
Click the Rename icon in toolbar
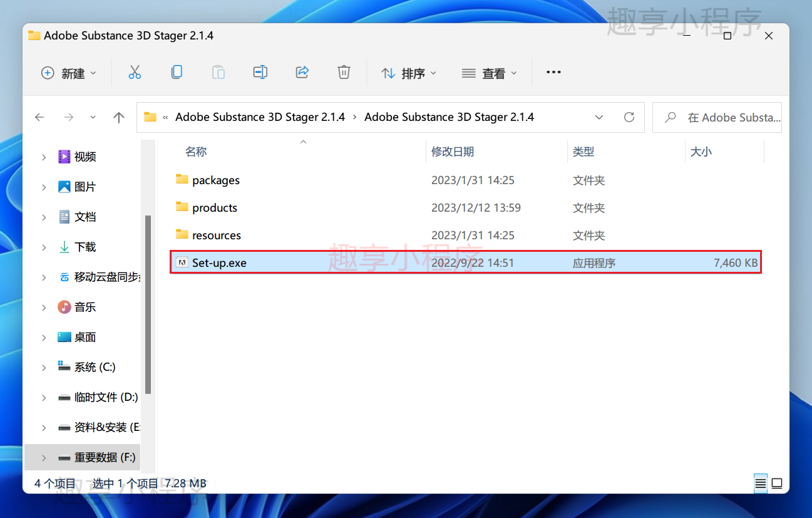pyautogui.click(x=260, y=73)
